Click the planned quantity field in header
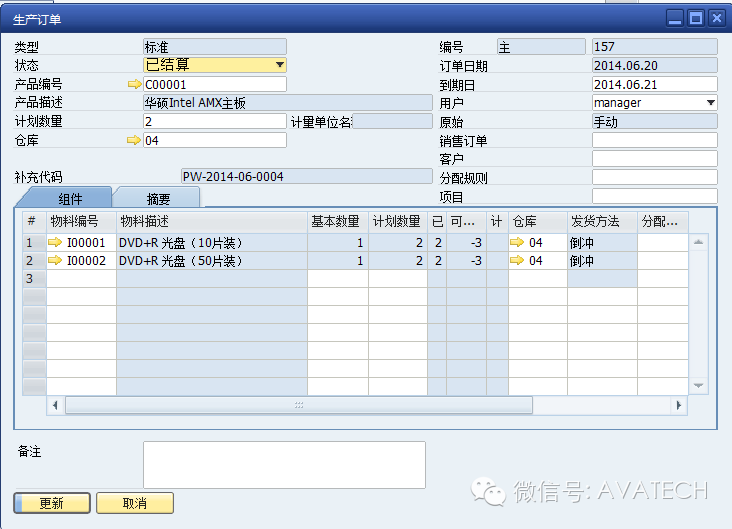 pyautogui.click(x=215, y=121)
